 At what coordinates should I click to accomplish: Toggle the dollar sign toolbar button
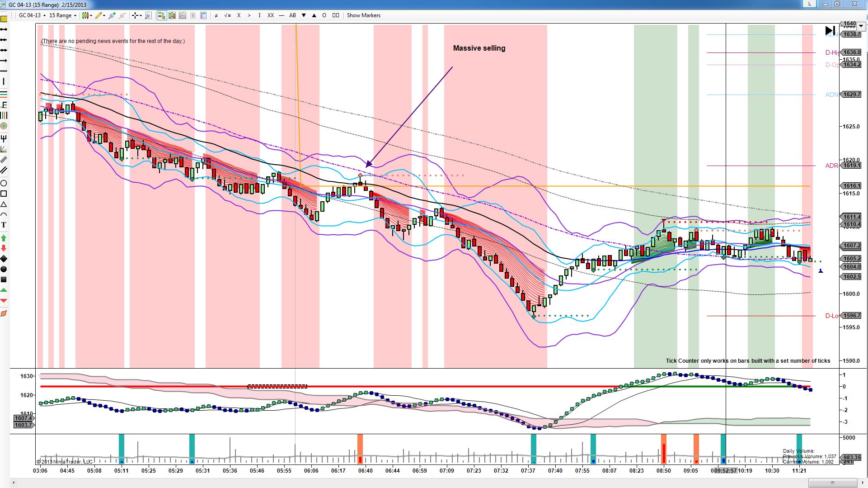(x=193, y=15)
